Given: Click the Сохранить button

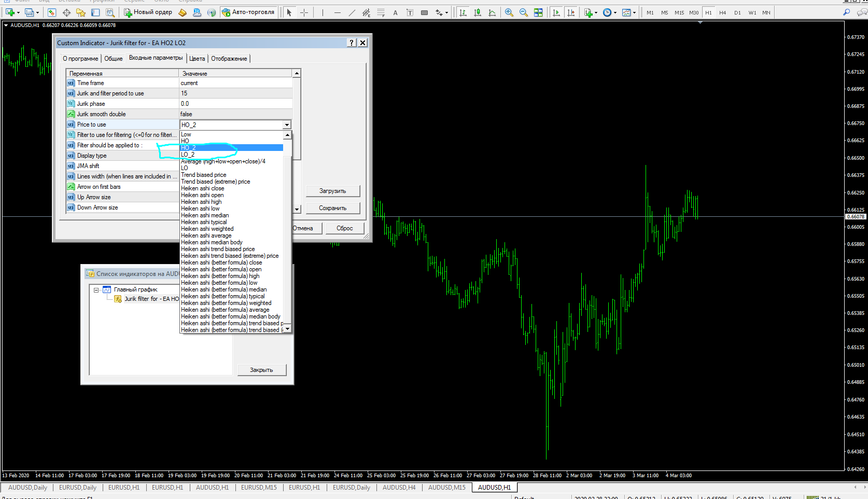Looking at the screenshot, I should (332, 208).
